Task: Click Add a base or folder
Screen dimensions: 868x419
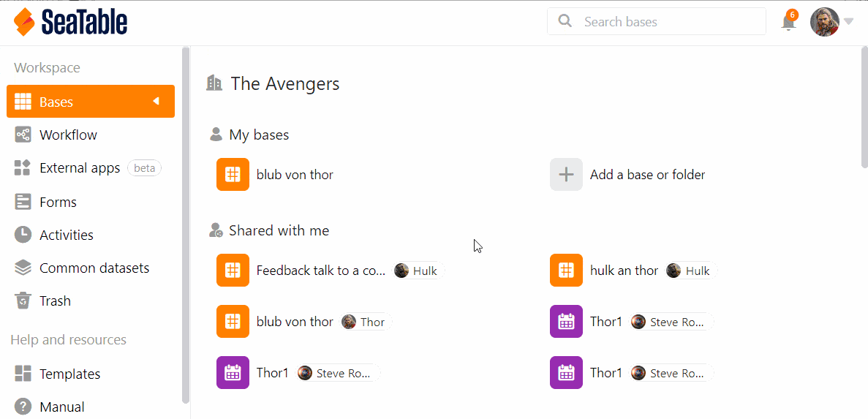Action: coord(647,175)
